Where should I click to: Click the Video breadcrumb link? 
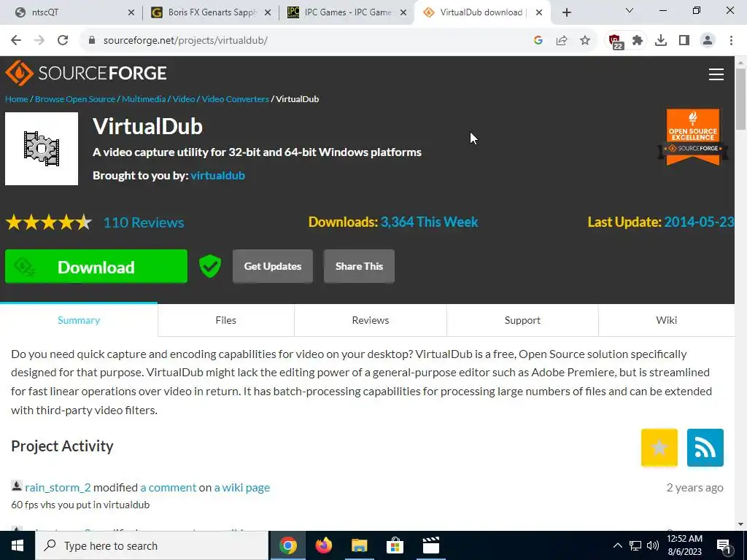point(183,99)
